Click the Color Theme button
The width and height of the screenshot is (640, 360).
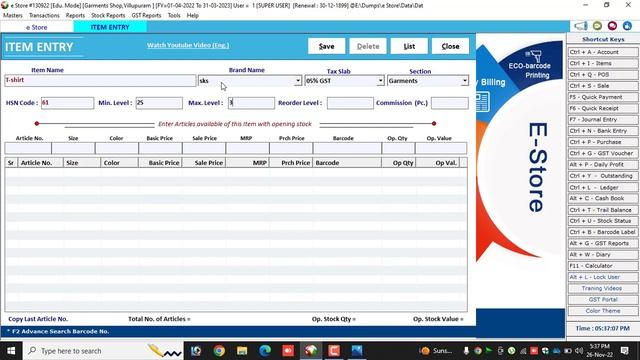pyautogui.click(x=603, y=311)
